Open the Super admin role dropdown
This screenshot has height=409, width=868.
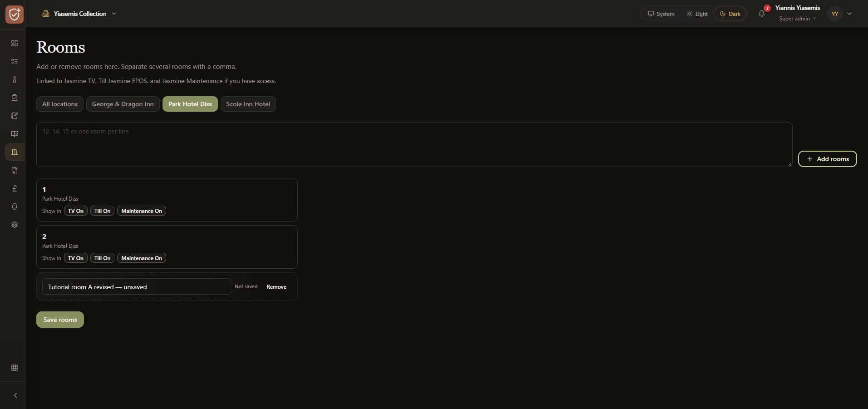pyautogui.click(x=798, y=19)
